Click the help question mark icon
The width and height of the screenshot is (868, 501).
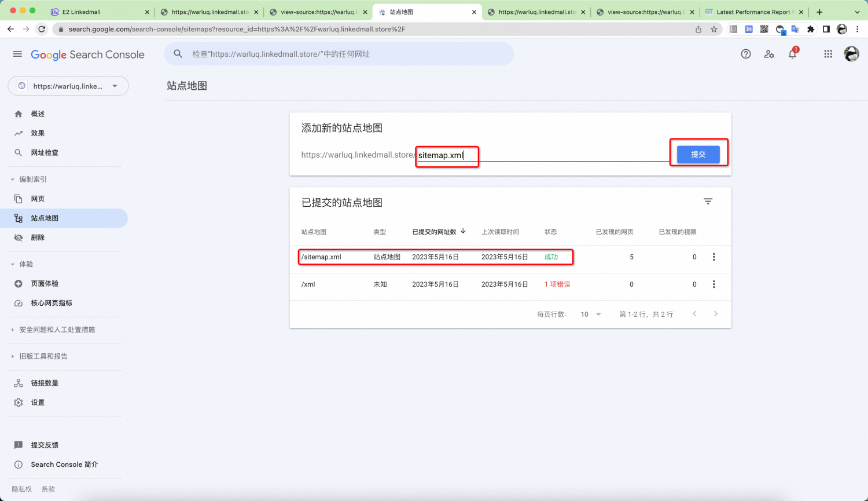746,54
